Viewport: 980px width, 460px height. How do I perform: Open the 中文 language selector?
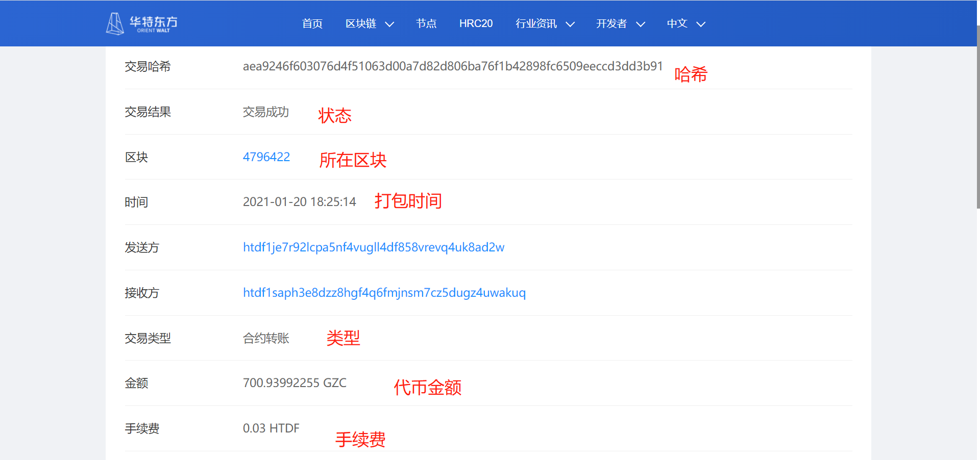677,23
